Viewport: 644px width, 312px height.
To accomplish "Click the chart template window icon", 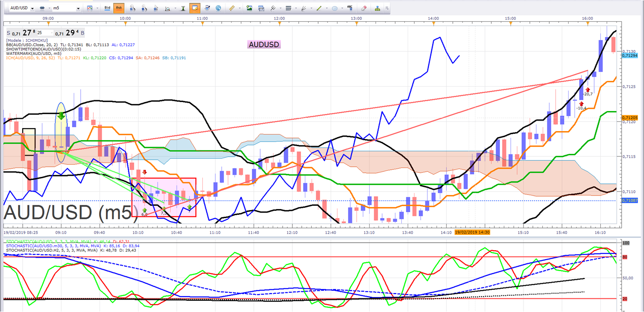I will (261, 8).
